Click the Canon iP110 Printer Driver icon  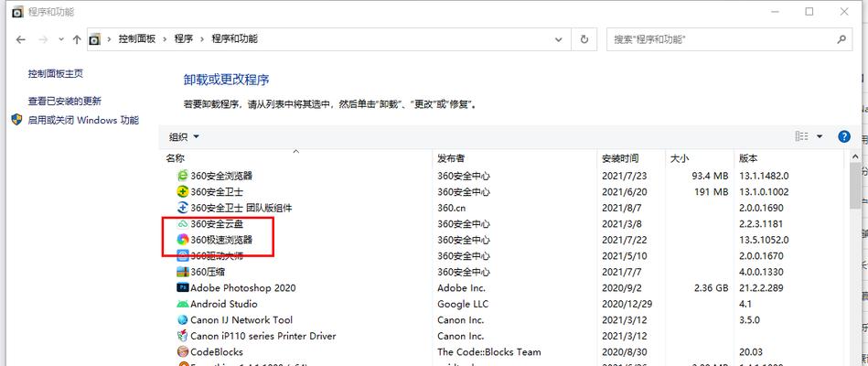pos(183,336)
